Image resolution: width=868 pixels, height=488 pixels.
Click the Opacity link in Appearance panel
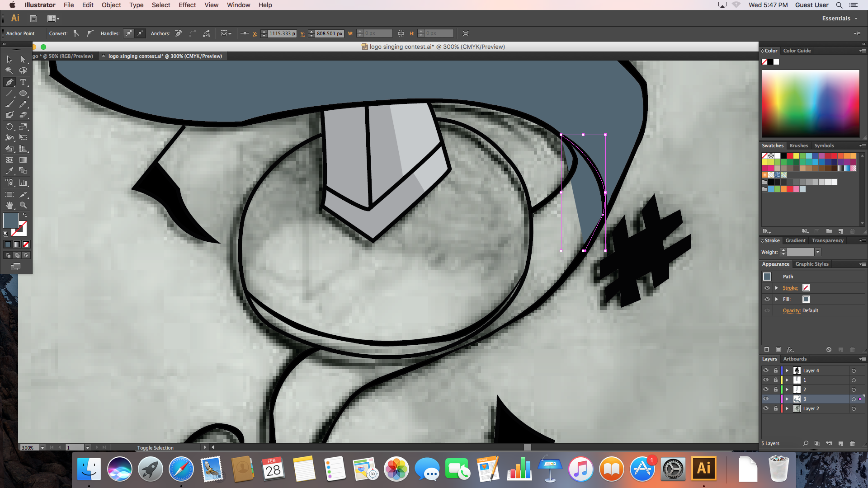791,310
